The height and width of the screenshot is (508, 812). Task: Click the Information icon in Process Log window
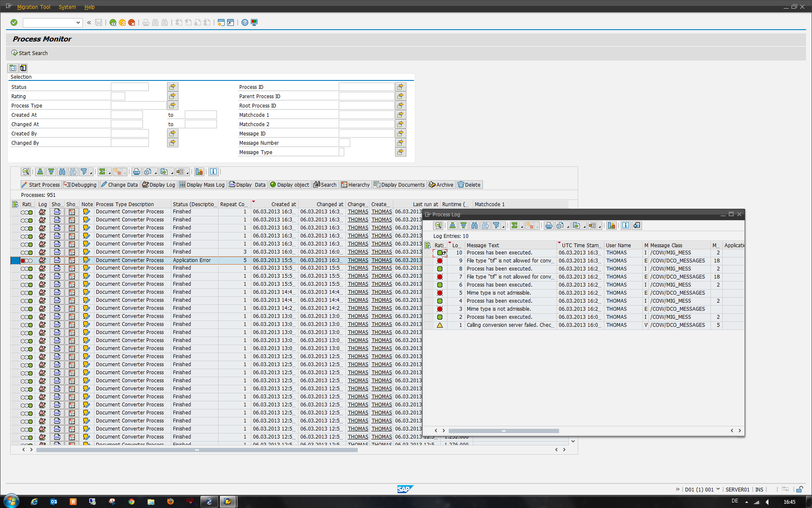click(625, 226)
